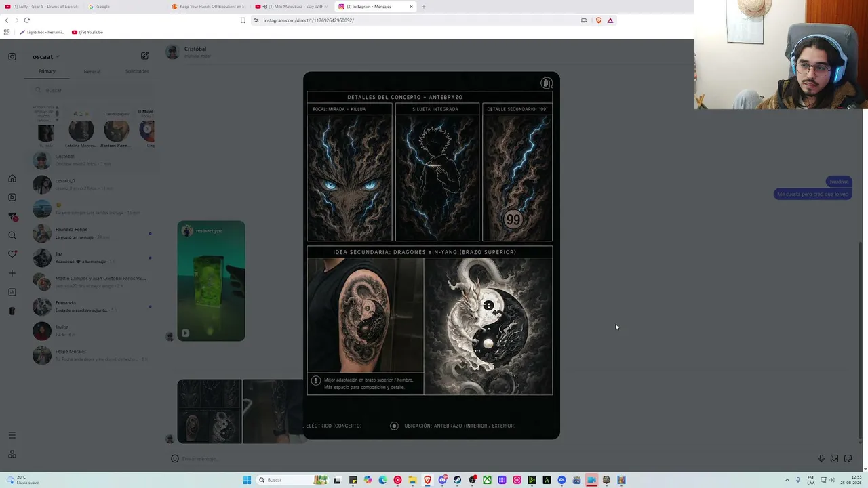868x488 pixels.
Task: Open a new browser tab
Action: 424,7
